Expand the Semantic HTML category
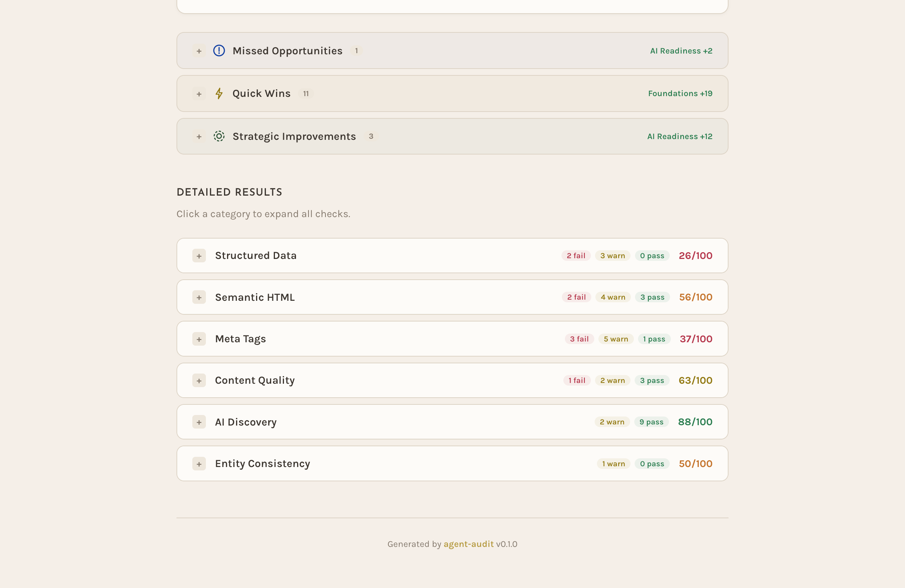 [x=199, y=297]
